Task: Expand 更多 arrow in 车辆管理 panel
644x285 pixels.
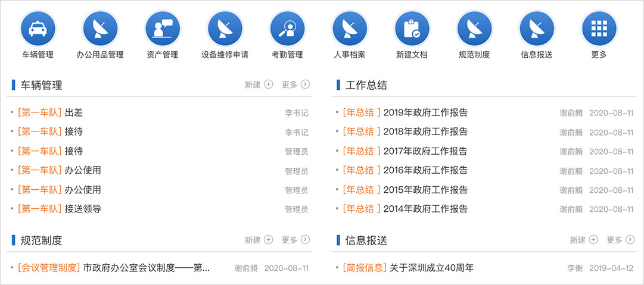Action: pos(305,84)
